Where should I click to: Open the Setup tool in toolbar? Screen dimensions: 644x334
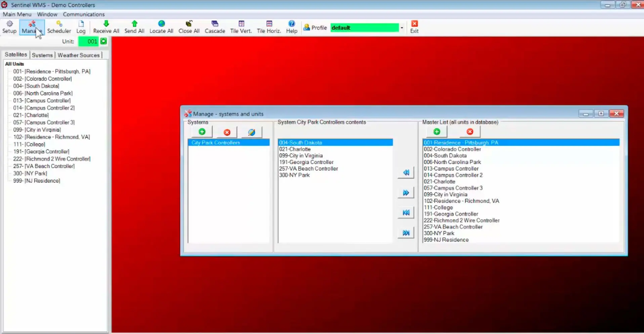9,27
